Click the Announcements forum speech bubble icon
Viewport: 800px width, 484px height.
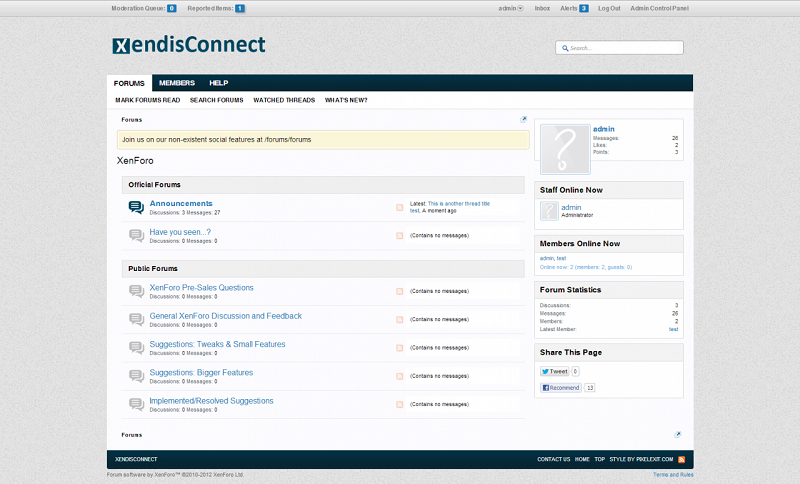coord(136,207)
